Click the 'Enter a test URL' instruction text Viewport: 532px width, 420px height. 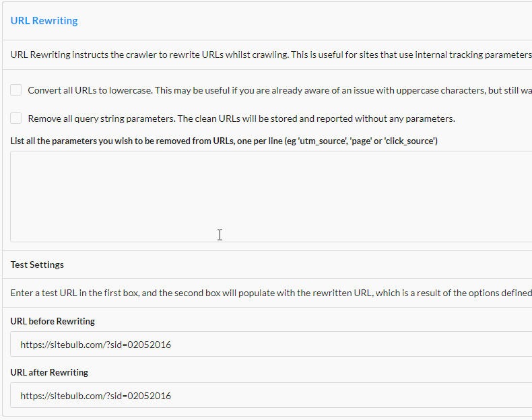pyautogui.click(x=271, y=293)
